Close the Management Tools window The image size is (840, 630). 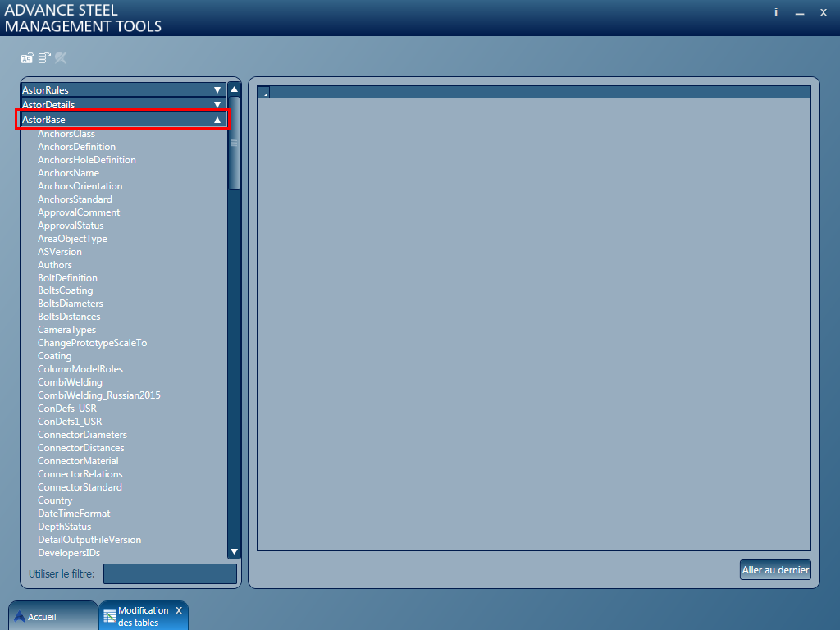pos(824,12)
